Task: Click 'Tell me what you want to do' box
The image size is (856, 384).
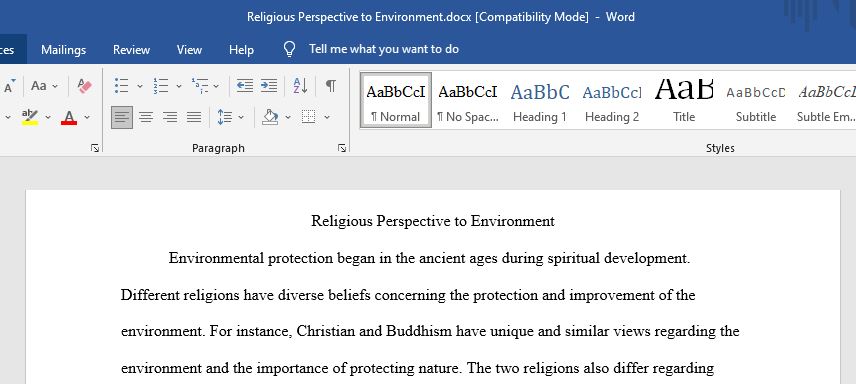Action: pos(384,49)
